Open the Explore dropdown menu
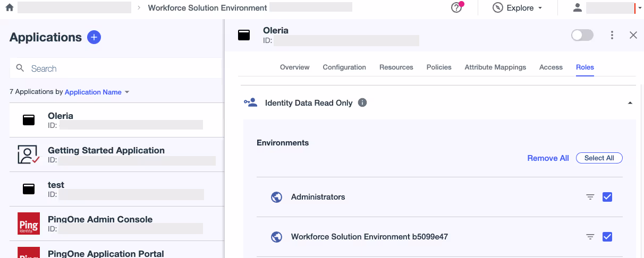 [x=518, y=8]
